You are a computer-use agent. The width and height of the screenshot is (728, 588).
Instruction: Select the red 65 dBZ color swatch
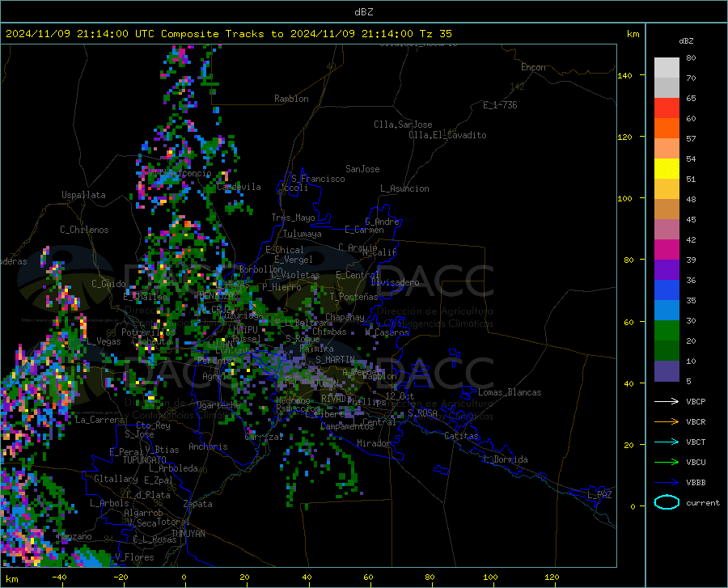tap(667, 108)
